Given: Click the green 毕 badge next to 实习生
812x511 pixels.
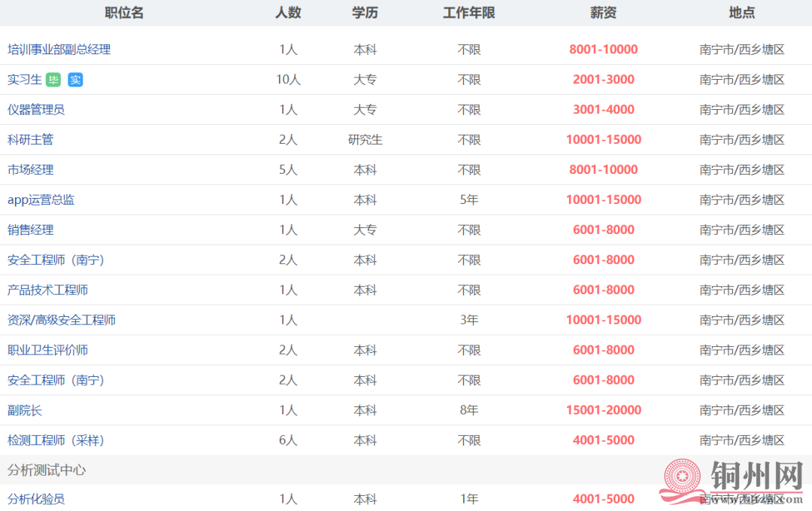Looking at the screenshot, I should pos(53,80).
